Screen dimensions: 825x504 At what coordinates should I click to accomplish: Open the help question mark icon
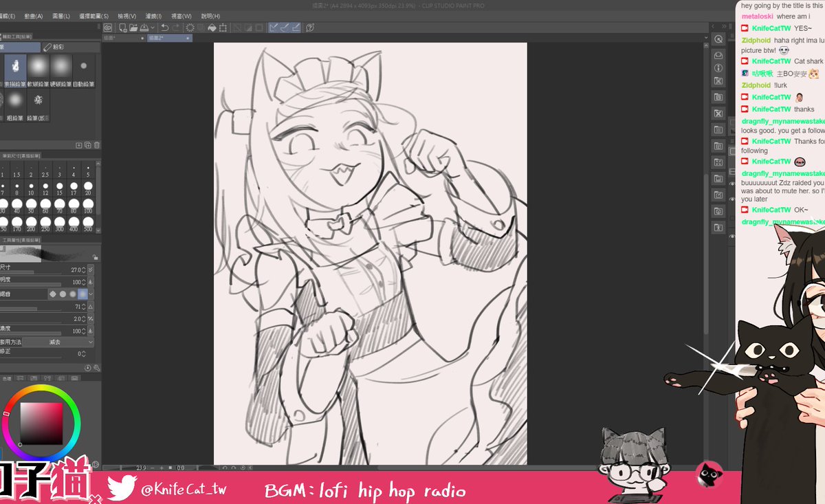[x=310, y=28]
